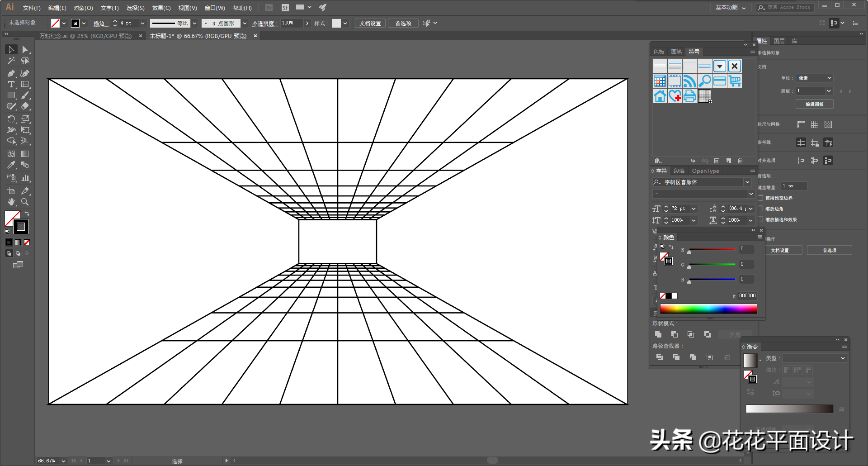This screenshot has height=466, width=868.
Task: Select the Hand tool
Action: click(11, 202)
